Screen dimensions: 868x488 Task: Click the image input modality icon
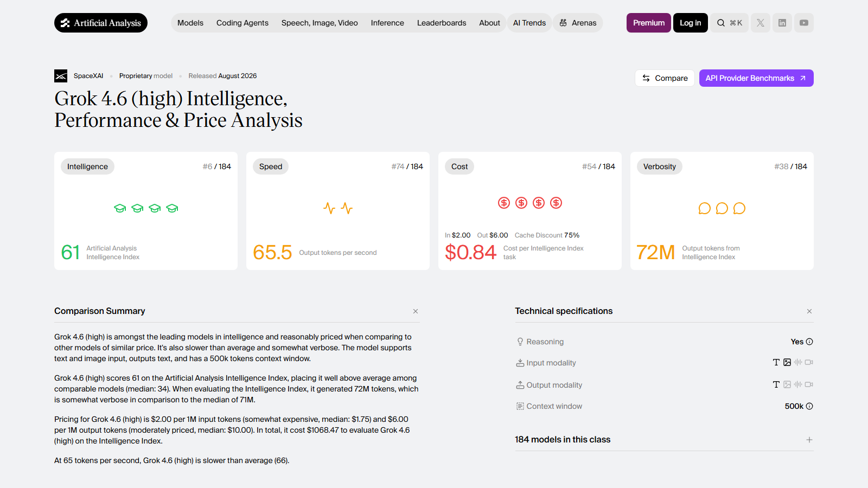click(787, 362)
